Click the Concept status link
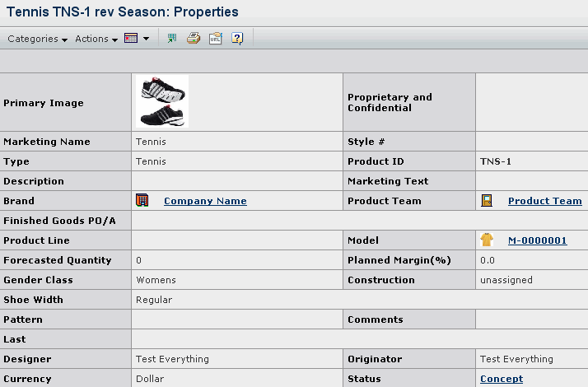 point(502,379)
